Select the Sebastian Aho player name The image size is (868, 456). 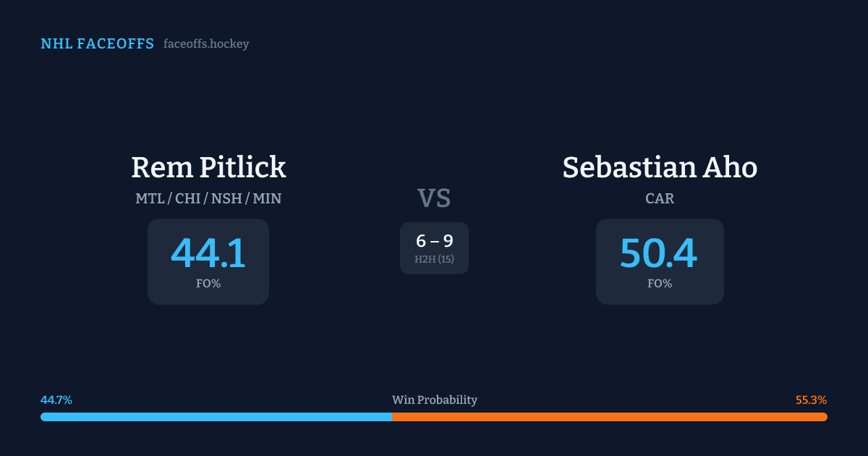tap(660, 167)
